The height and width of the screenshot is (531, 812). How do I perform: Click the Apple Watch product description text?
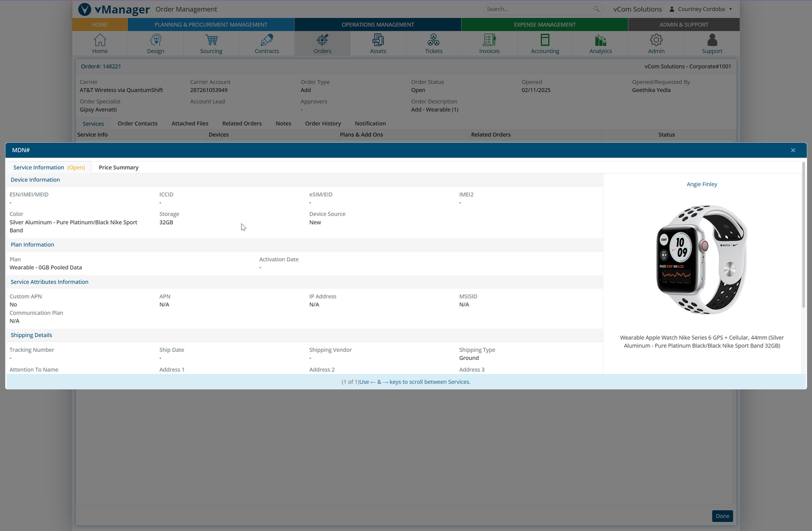702,342
